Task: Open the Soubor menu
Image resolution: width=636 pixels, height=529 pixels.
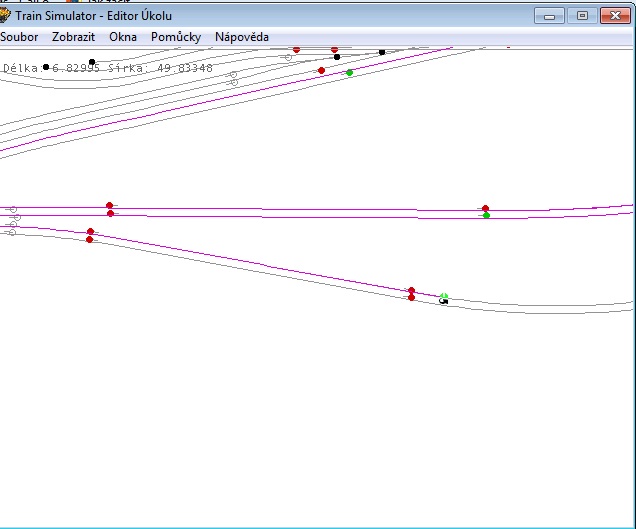Action: click(x=19, y=37)
